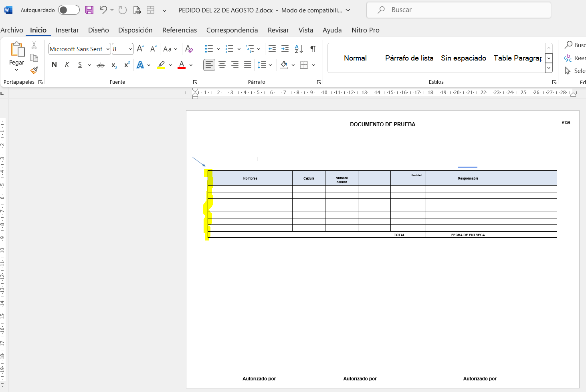Open the Revisar tab
Screen dimensions: 586x392
278,30
